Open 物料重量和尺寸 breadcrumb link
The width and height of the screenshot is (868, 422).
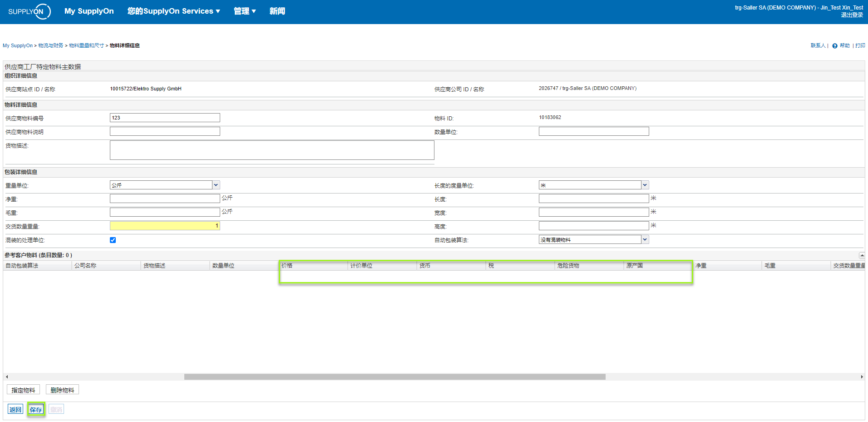click(86, 45)
